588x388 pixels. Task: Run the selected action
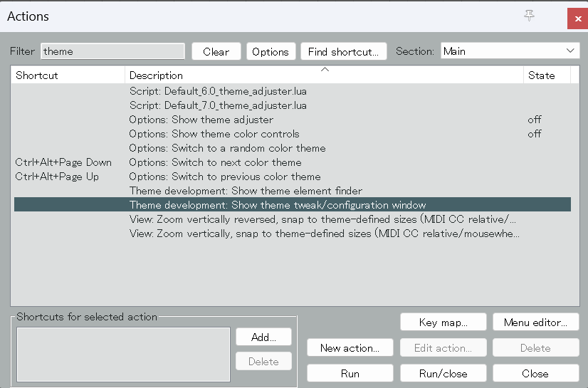coord(350,373)
